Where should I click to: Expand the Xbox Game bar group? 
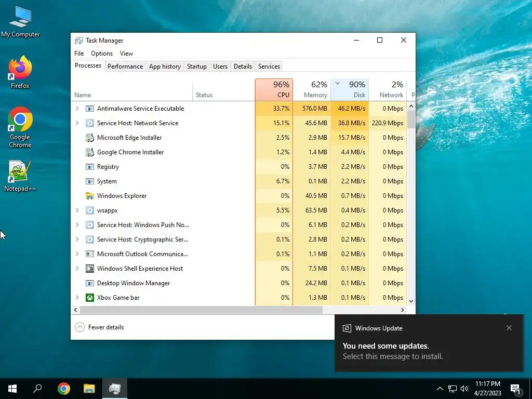tap(77, 298)
